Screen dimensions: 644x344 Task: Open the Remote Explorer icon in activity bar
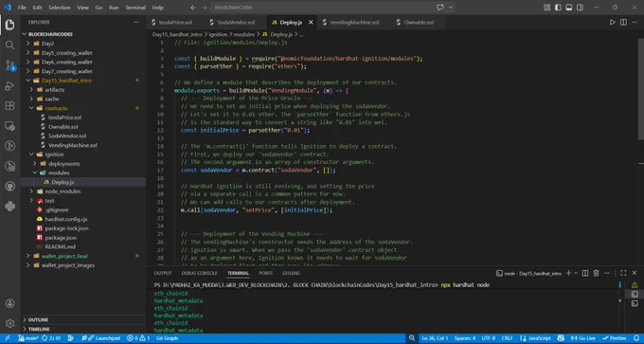[x=9, y=126]
